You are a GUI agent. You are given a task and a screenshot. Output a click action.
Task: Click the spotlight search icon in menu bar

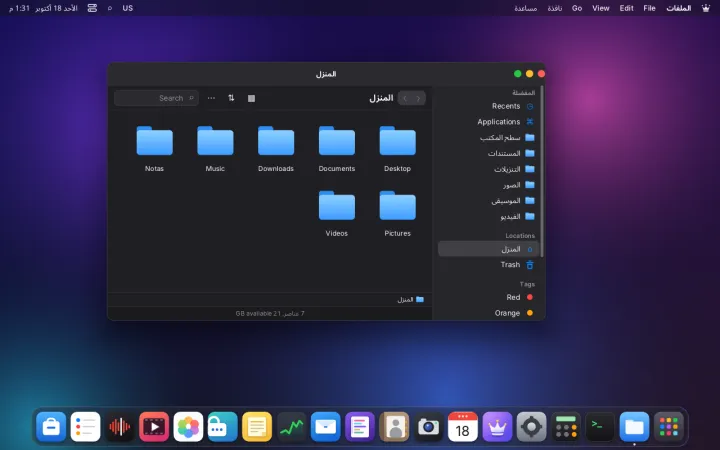pos(110,8)
